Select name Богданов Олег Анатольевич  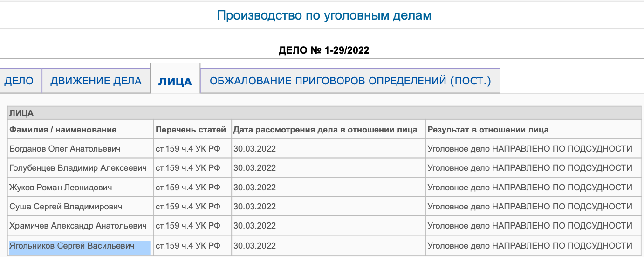(65, 149)
